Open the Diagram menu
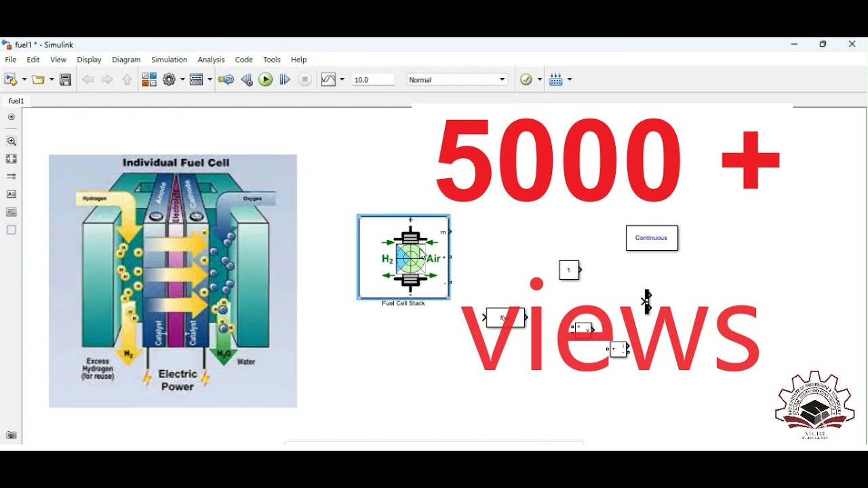This screenshot has width=868, height=488. pyautogui.click(x=126, y=60)
